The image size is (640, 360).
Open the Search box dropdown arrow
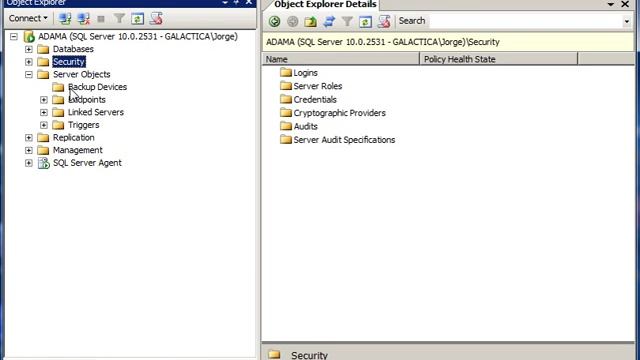tap(627, 21)
